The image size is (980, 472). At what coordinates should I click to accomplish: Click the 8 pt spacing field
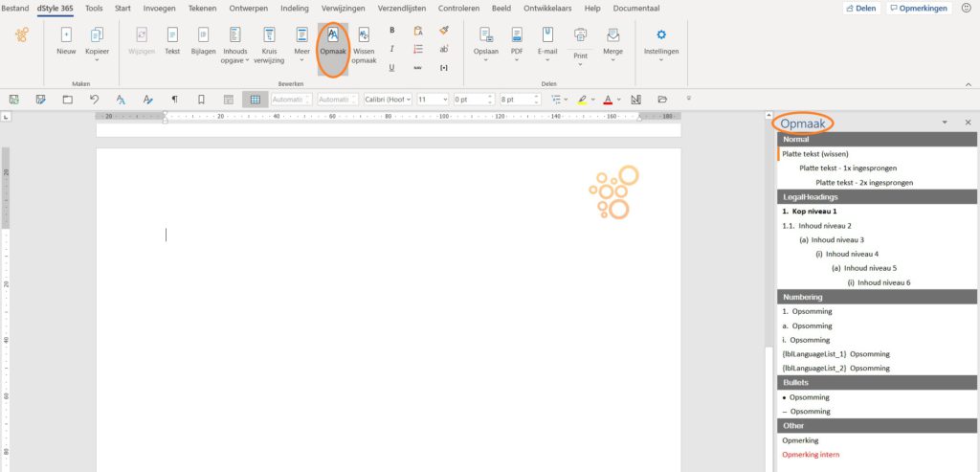(520, 99)
